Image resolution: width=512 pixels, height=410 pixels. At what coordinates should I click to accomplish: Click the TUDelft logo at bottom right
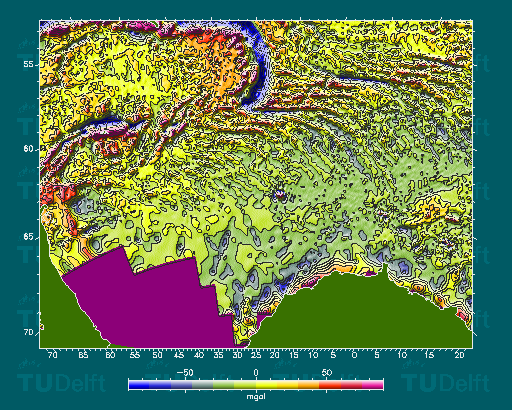click(x=445, y=383)
